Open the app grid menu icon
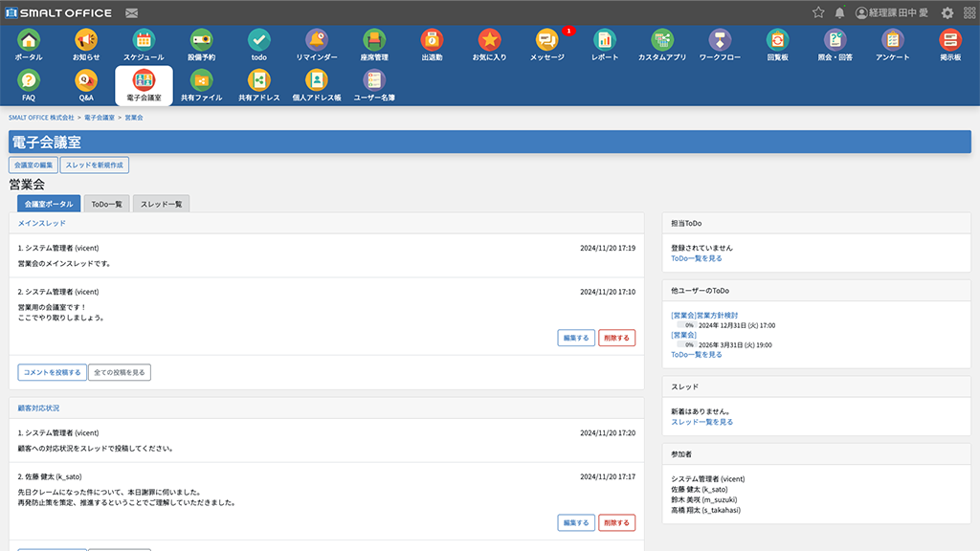Image resolution: width=980 pixels, height=551 pixels. pyautogui.click(x=969, y=12)
